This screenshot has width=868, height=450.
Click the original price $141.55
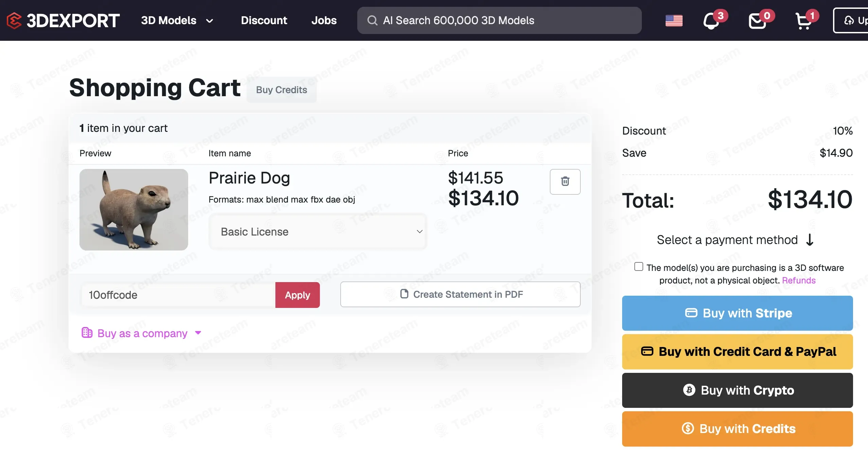pyautogui.click(x=475, y=178)
